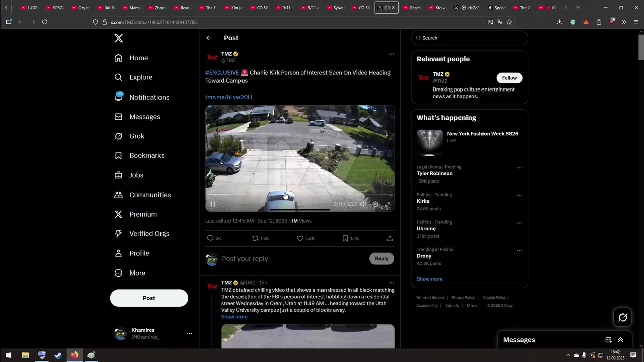Open more options for Tyler Robinson trend
Screen dimensions: 644x362
click(x=519, y=168)
